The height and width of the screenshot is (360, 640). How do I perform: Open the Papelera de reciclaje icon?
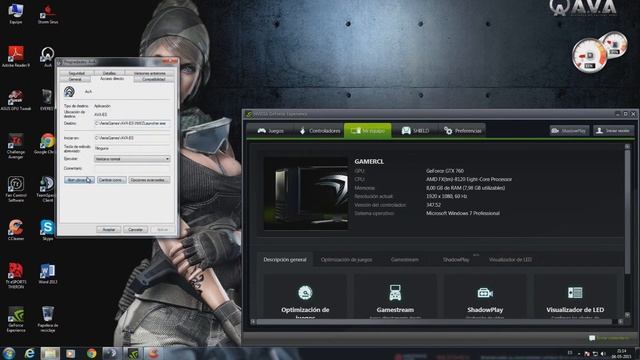48,319
